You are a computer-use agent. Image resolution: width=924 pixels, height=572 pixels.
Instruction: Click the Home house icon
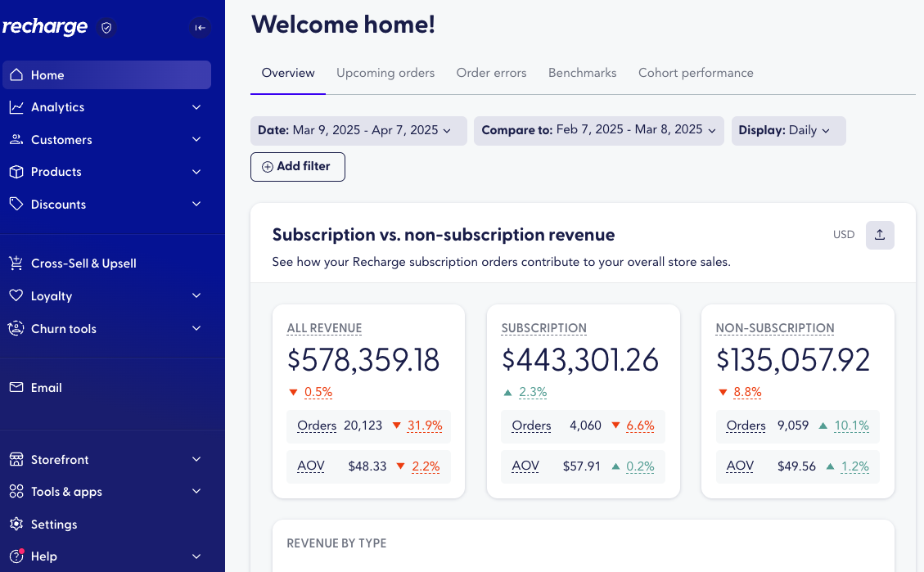click(16, 74)
